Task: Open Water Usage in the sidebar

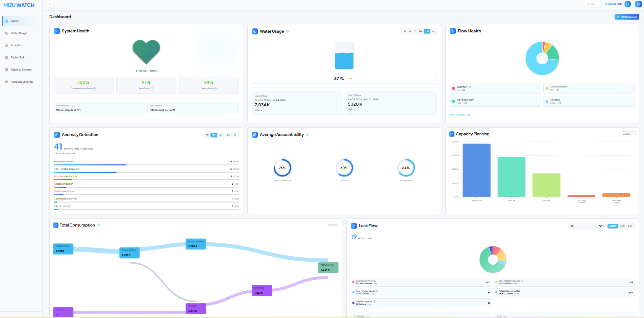Action: coord(21,33)
